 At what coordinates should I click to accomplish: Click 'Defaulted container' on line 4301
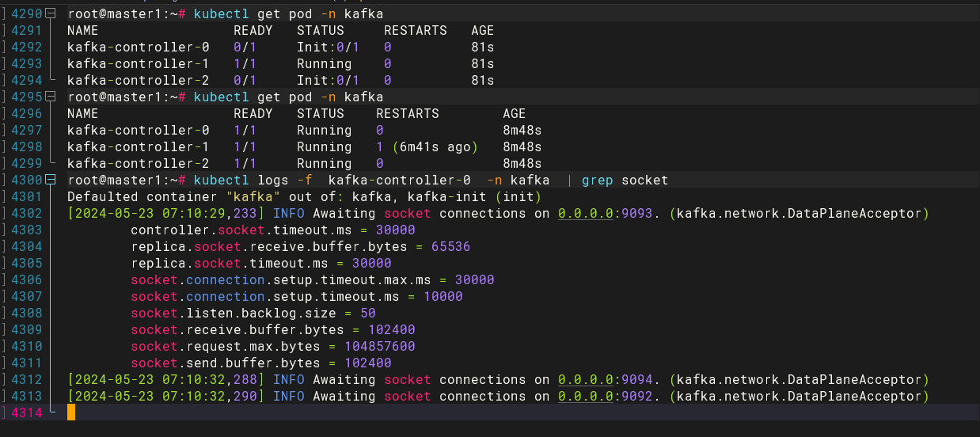pos(142,196)
